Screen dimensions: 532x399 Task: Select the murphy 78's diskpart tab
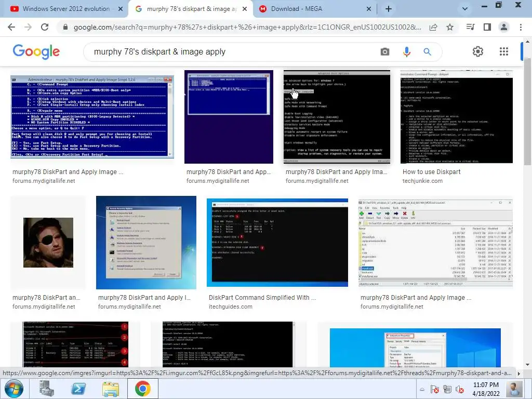point(191,9)
